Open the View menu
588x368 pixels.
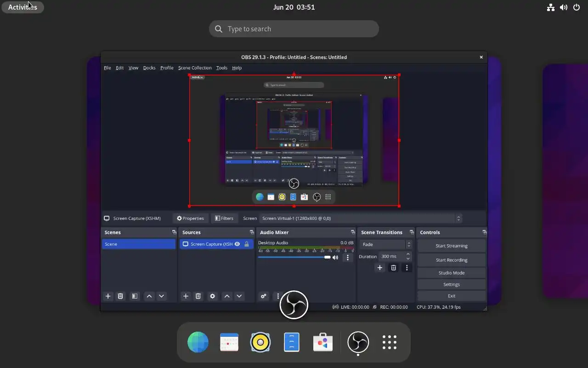tap(133, 68)
